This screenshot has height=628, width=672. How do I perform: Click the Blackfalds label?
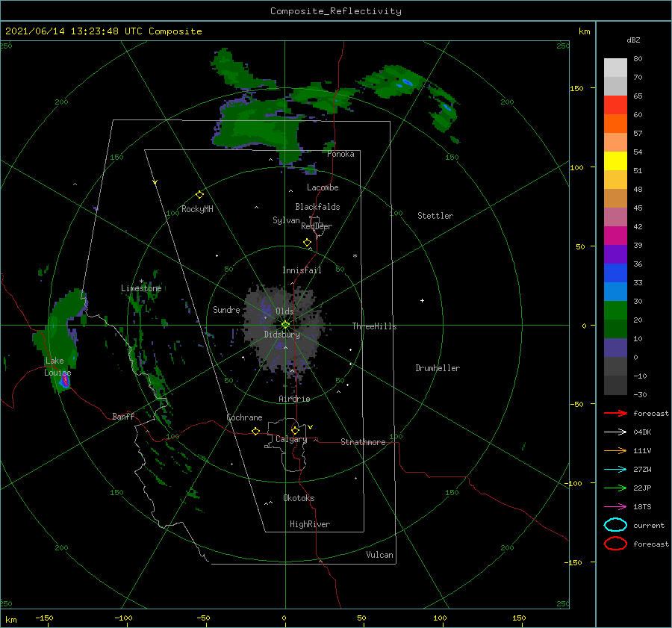pos(317,207)
